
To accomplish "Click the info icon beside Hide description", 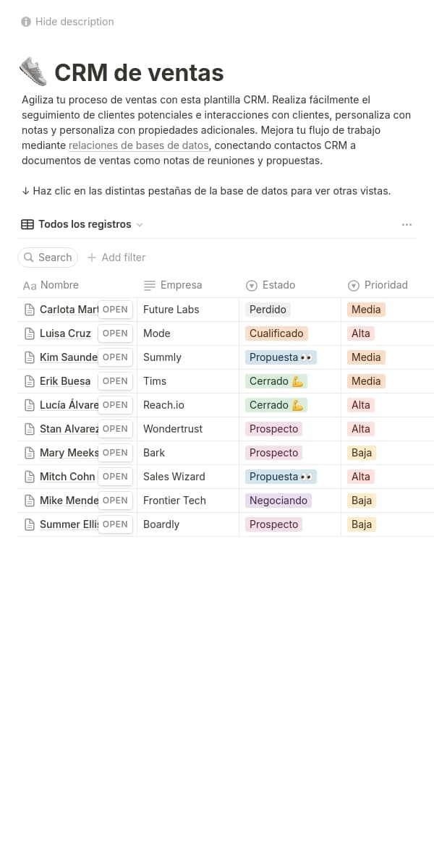I will tap(26, 22).
